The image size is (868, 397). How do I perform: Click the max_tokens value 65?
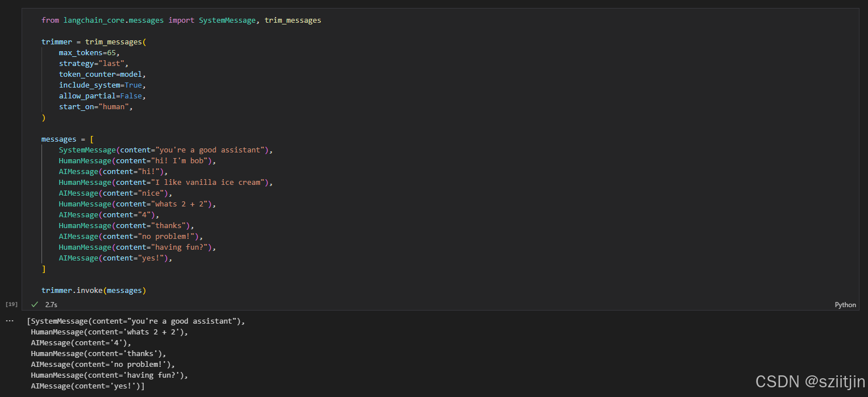point(115,53)
